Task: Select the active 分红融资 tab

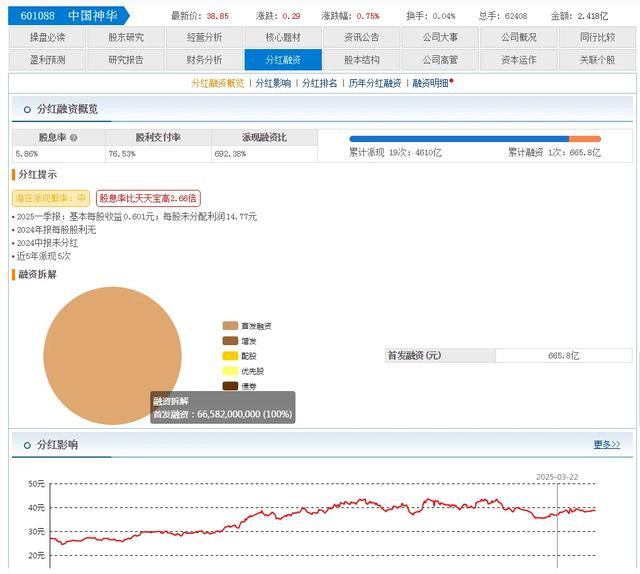Action: click(283, 60)
